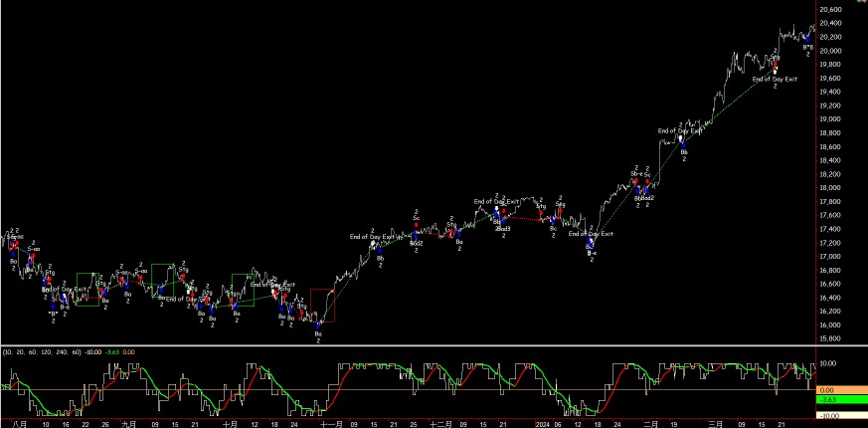Screen dimensions: 868x428
Task: Click the B-e buy marker at January low
Action: click(591, 254)
